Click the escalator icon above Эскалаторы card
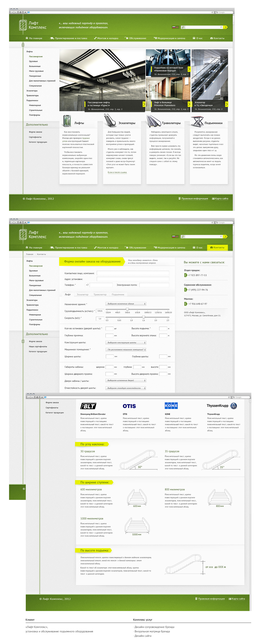 pyautogui.click(x=110, y=121)
